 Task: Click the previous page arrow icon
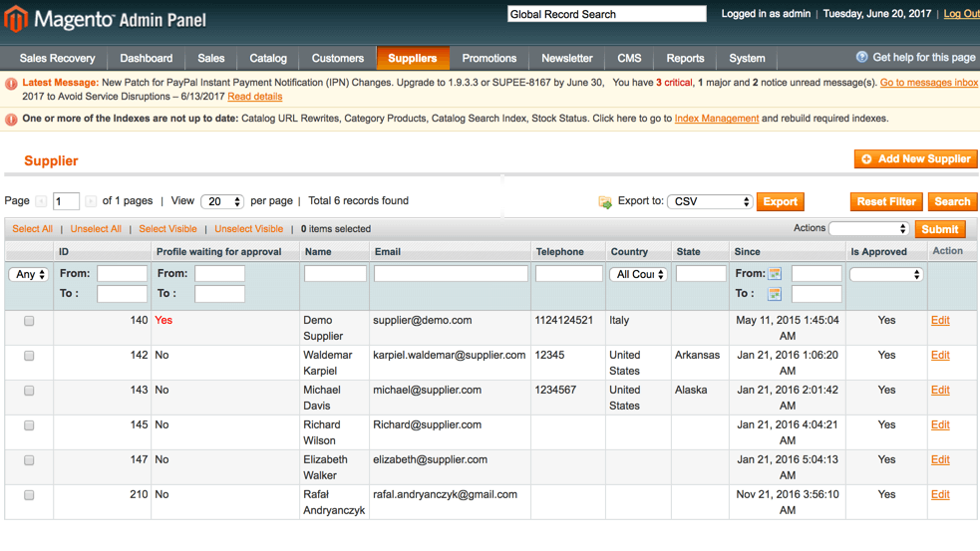coord(41,201)
